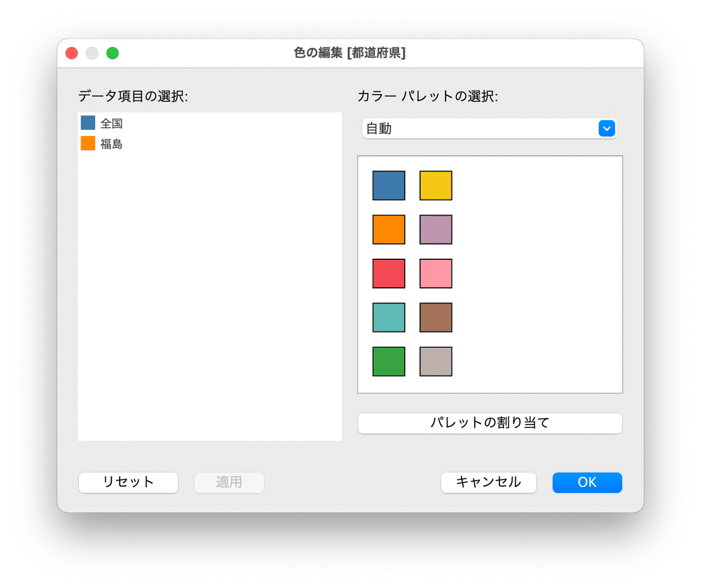Image resolution: width=701 pixels, height=588 pixels.
Task: Confirm with the OK button
Action: [587, 482]
